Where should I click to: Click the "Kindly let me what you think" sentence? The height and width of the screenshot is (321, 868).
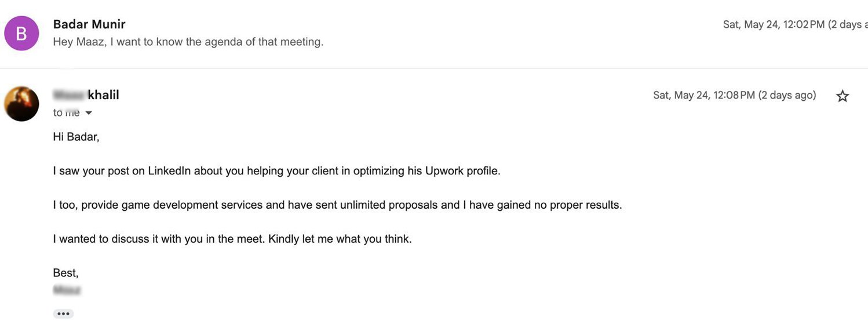(x=340, y=239)
